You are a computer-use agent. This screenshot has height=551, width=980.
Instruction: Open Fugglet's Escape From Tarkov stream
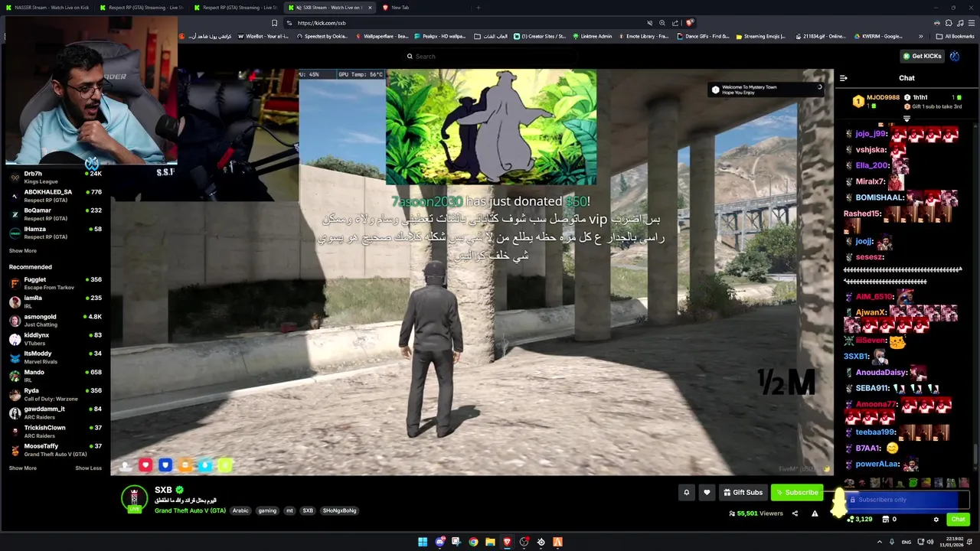[55, 283]
